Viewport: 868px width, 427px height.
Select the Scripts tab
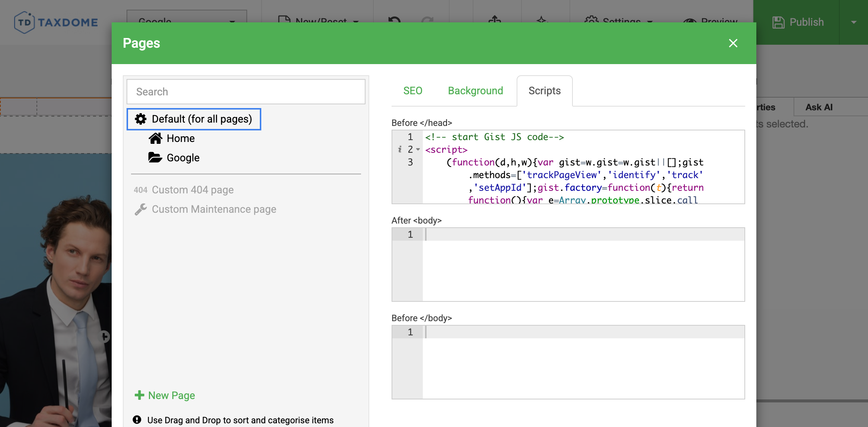545,91
